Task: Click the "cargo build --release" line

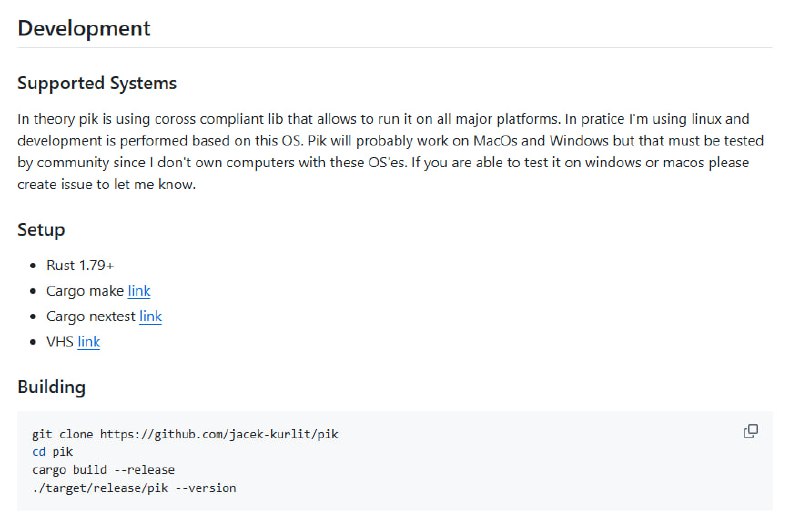Action: (x=103, y=470)
